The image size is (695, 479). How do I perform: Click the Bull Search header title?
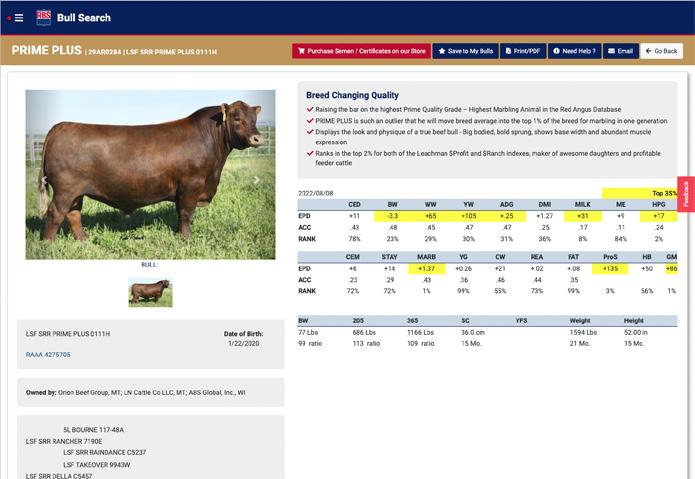pyautogui.click(x=84, y=17)
